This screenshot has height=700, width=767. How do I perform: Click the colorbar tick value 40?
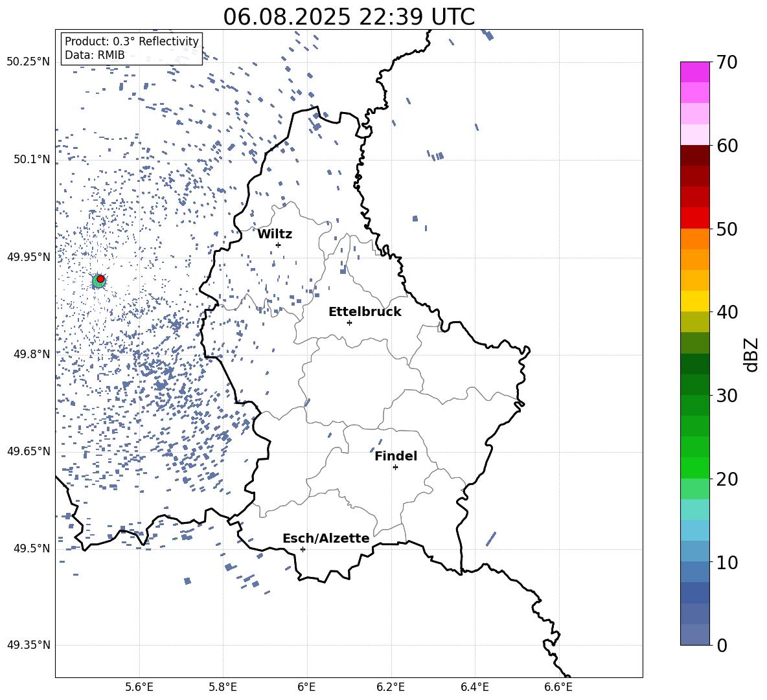tap(727, 312)
